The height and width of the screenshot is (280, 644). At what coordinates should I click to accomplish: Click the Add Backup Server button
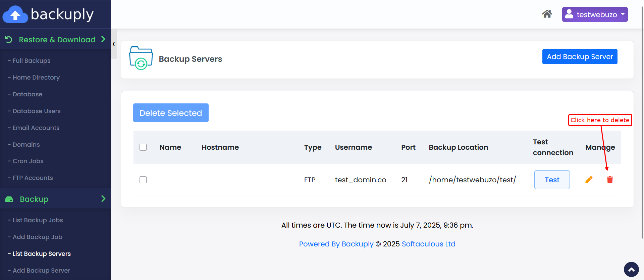[580, 57]
